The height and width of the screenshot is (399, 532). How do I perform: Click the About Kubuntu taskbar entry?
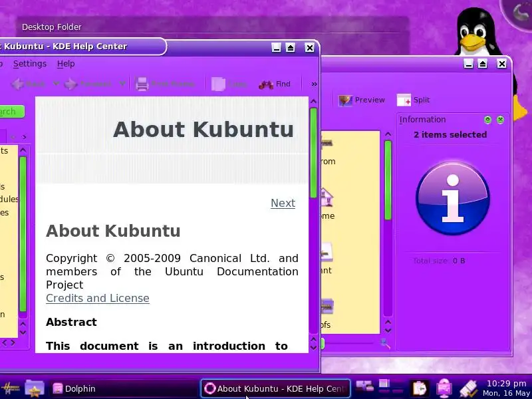pyautogui.click(x=275, y=388)
